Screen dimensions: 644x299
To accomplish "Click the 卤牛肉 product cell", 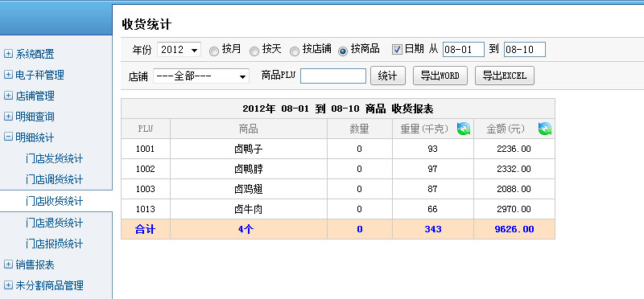I will pyautogui.click(x=249, y=209).
